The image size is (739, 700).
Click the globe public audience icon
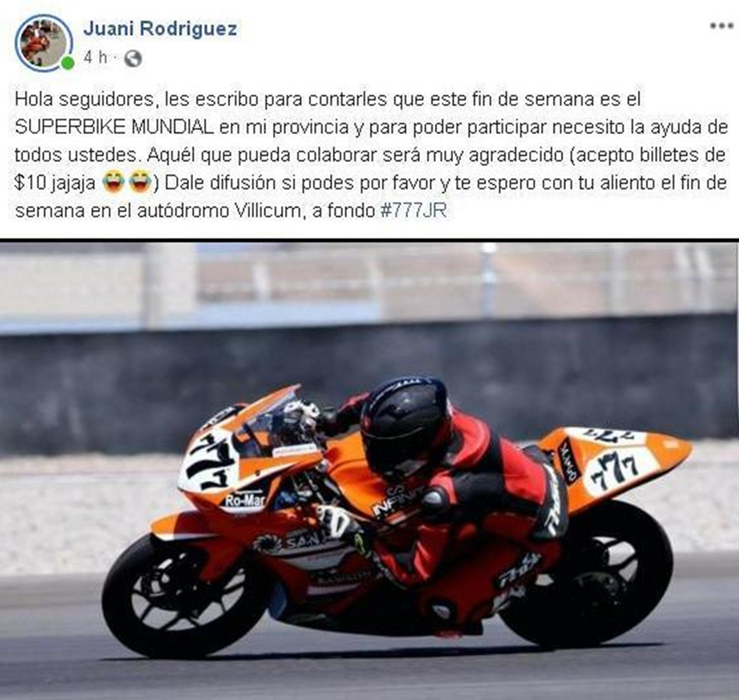pyautogui.click(x=133, y=58)
